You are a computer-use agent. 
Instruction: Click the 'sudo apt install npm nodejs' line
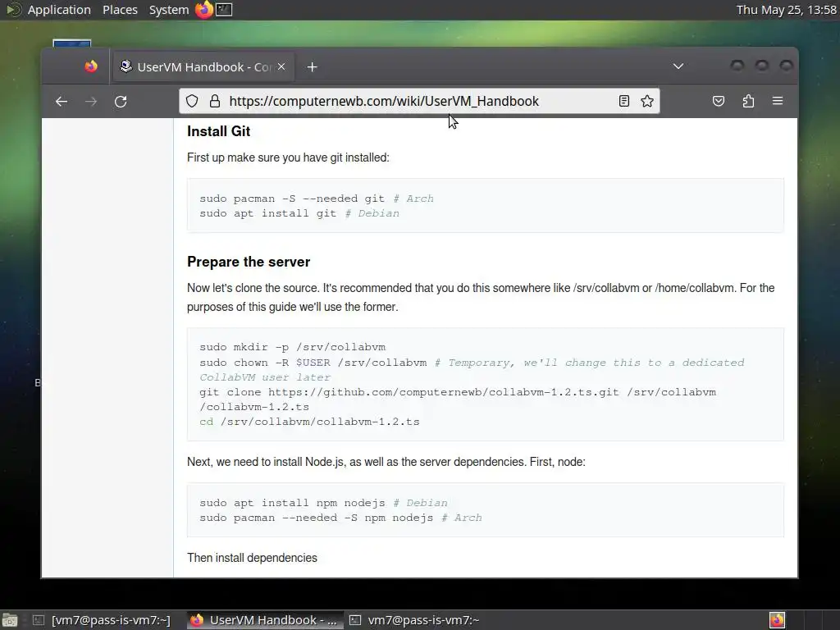tap(323, 503)
